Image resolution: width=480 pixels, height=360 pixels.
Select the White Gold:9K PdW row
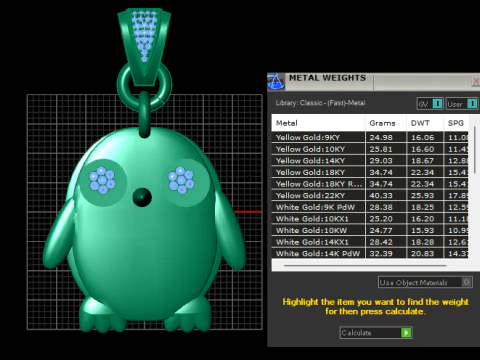(370, 207)
